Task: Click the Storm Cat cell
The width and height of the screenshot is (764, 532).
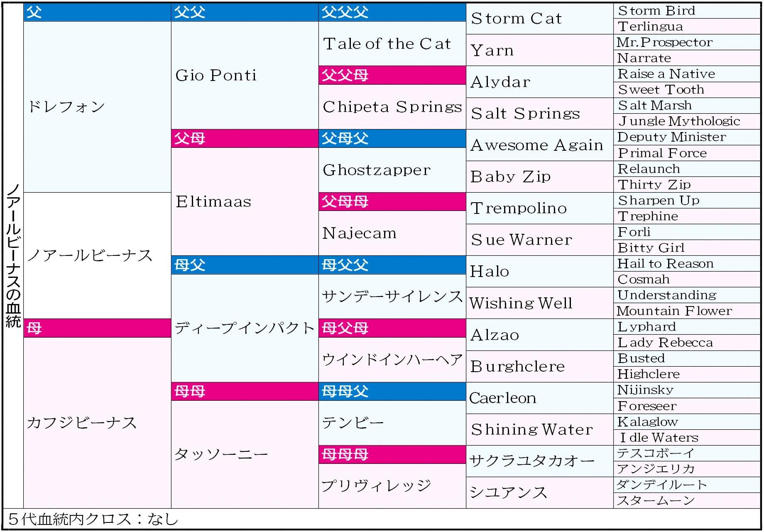Action: (x=516, y=19)
